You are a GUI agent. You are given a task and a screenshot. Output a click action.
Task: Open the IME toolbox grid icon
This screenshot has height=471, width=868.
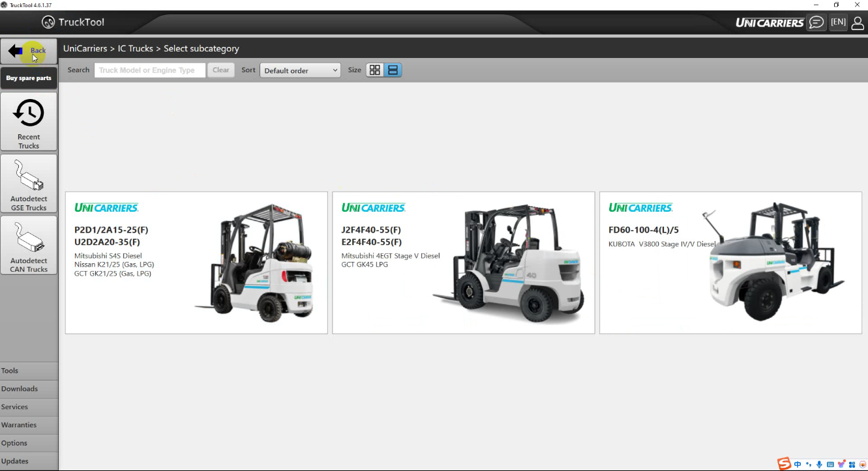coord(852,464)
